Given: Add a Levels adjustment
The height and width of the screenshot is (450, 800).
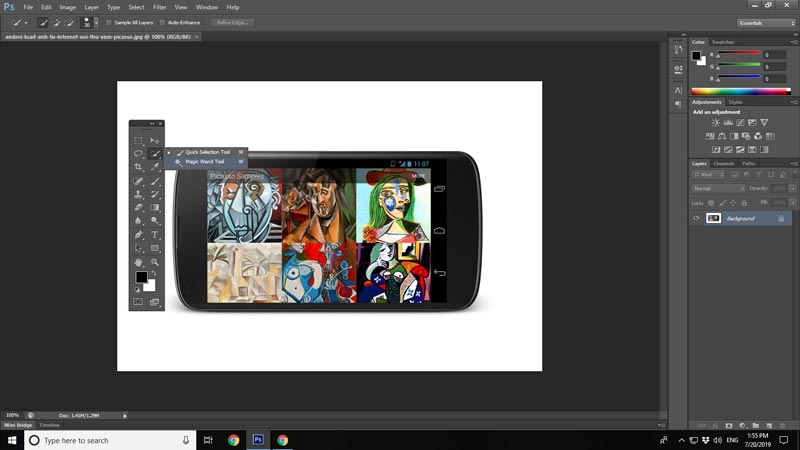Looking at the screenshot, I should (x=728, y=122).
